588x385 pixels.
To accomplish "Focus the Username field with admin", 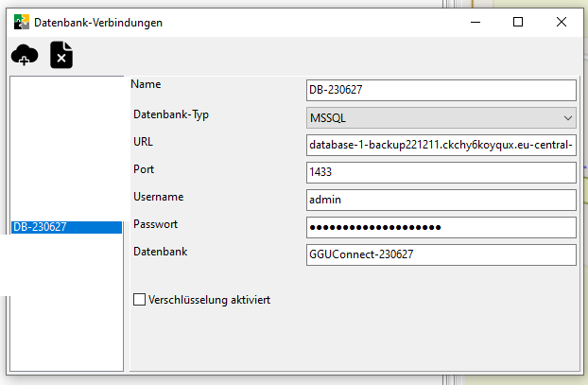I will pyautogui.click(x=441, y=201).
